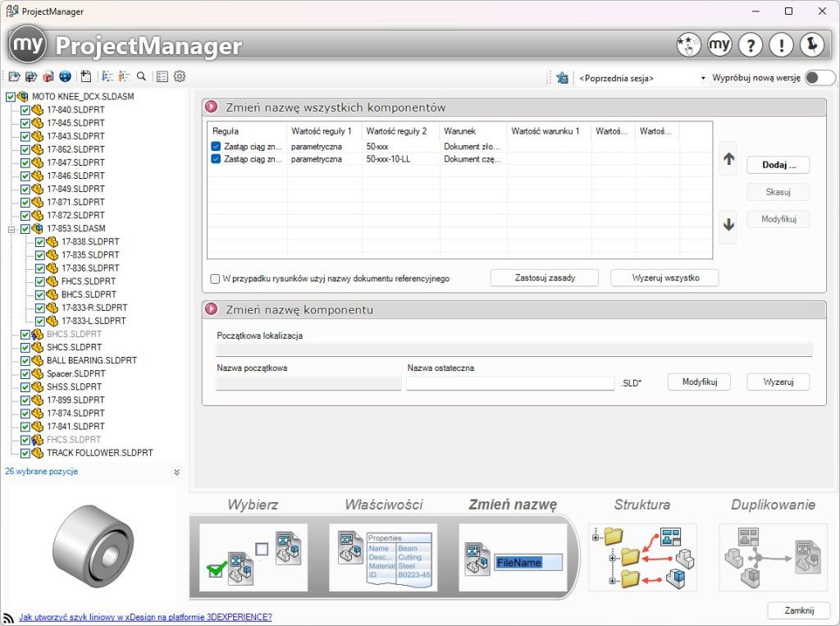Viewport: 840px width, 626px height.
Task: Click the exclamation mark info icon
Action: [x=782, y=44]
